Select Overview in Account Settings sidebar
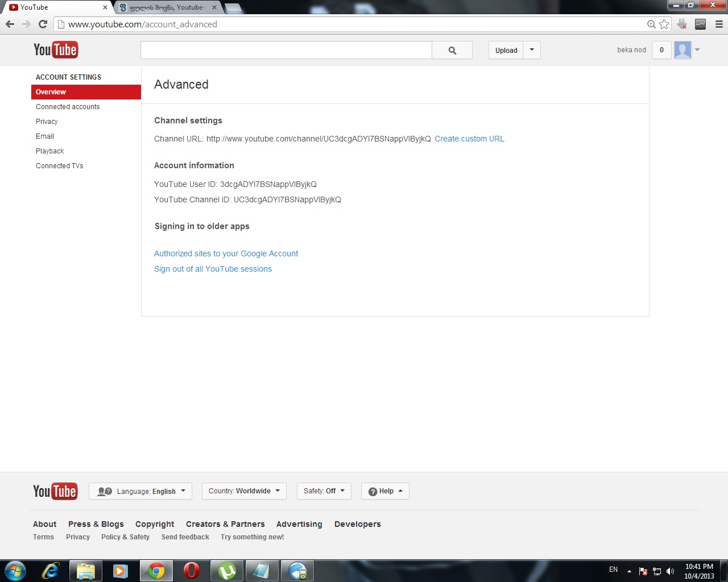This screenshot has width=728, height=582. tap(86, 92)
